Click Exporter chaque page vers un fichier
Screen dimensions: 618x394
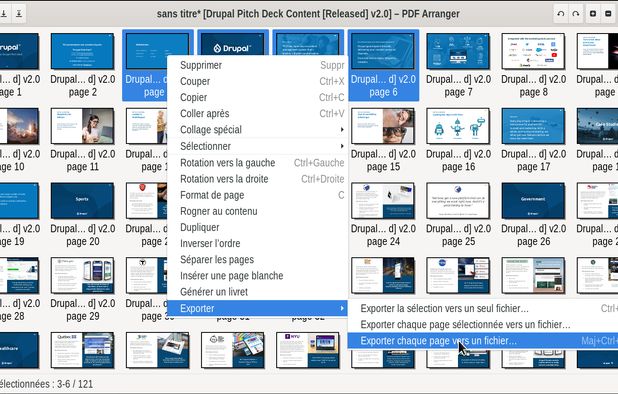483,340
